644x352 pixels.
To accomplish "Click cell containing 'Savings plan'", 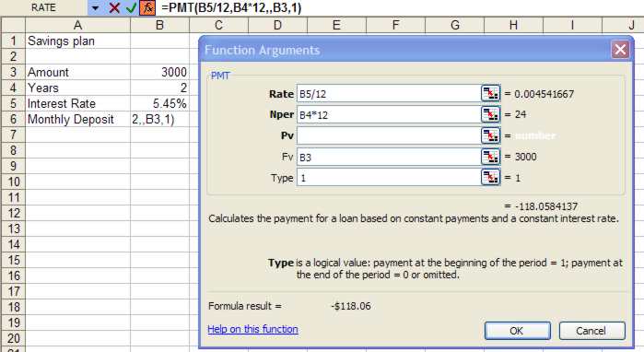I will (77, 41).
